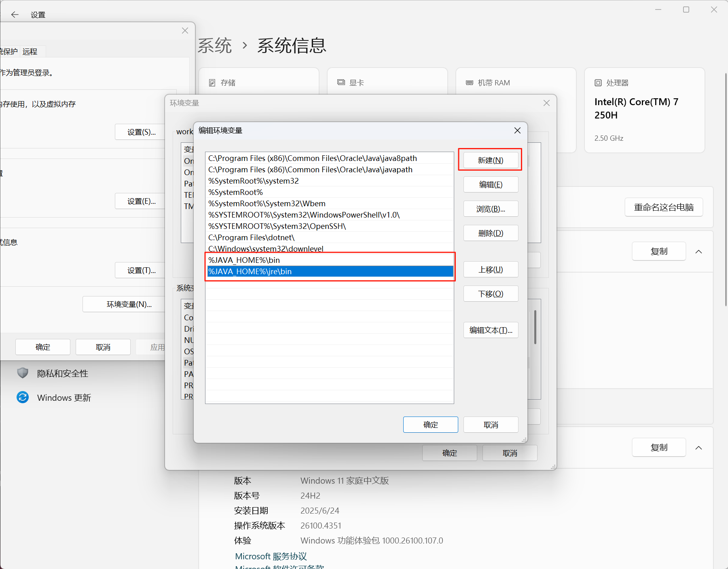Collapse the lower 复制 section chevron
This screenshot has width=728, height=569.
699,447
